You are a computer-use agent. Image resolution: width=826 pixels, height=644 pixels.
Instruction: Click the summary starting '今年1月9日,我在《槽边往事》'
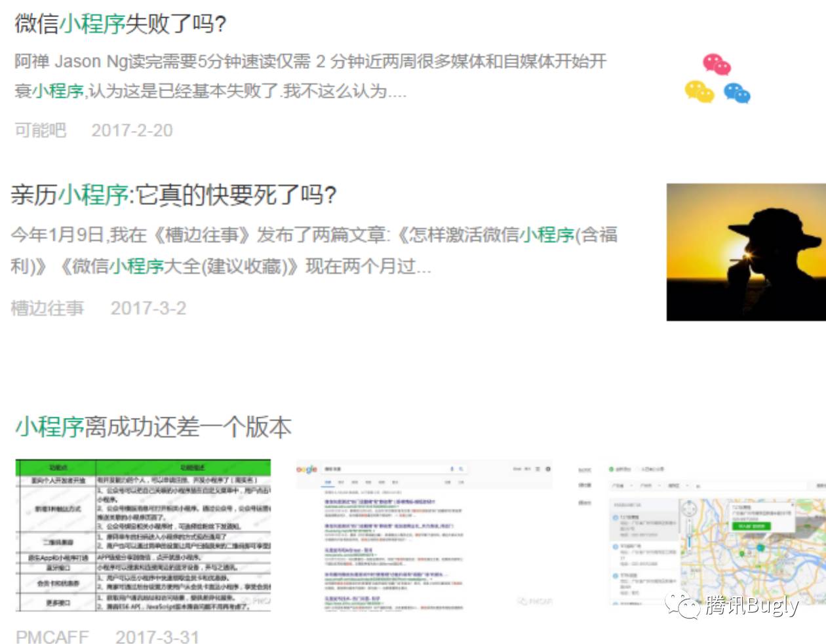pos(314,250)
